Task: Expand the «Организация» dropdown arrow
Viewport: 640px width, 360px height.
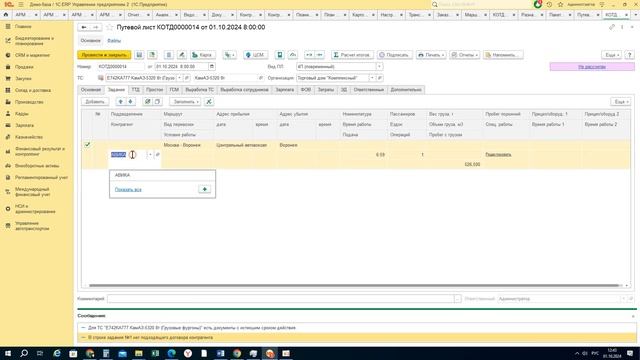Action: point(372,78)
